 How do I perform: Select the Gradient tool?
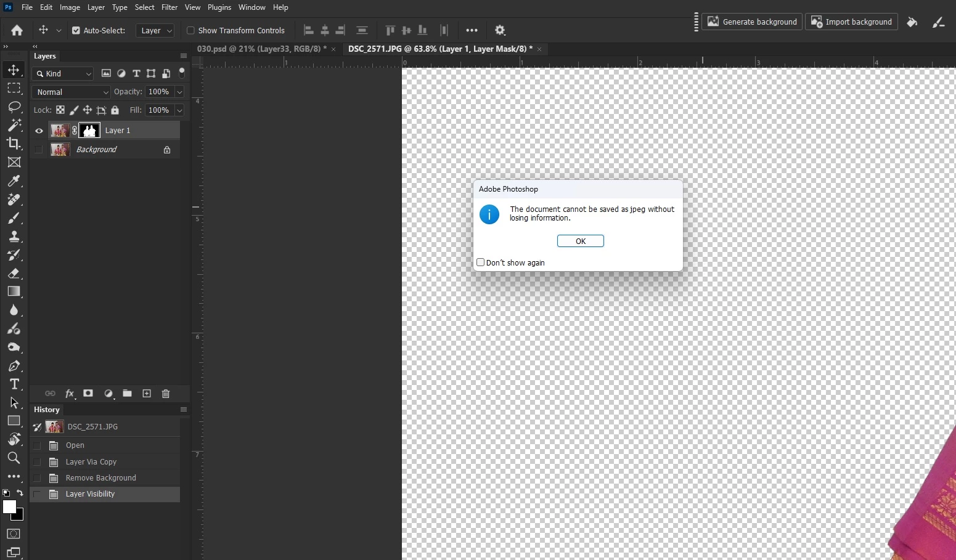pos(14,291)
